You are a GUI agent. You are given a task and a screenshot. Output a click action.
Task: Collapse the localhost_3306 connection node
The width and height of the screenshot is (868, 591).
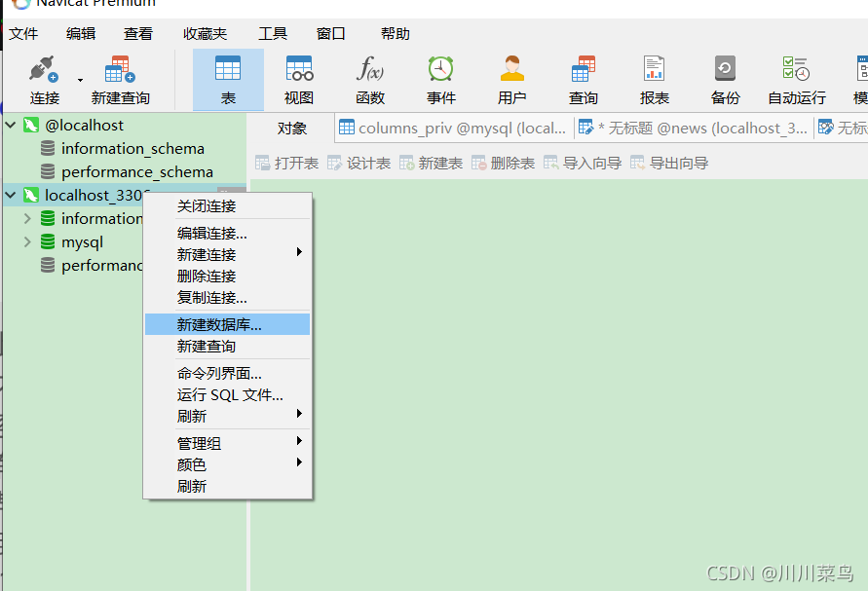[x=10, y=195]
